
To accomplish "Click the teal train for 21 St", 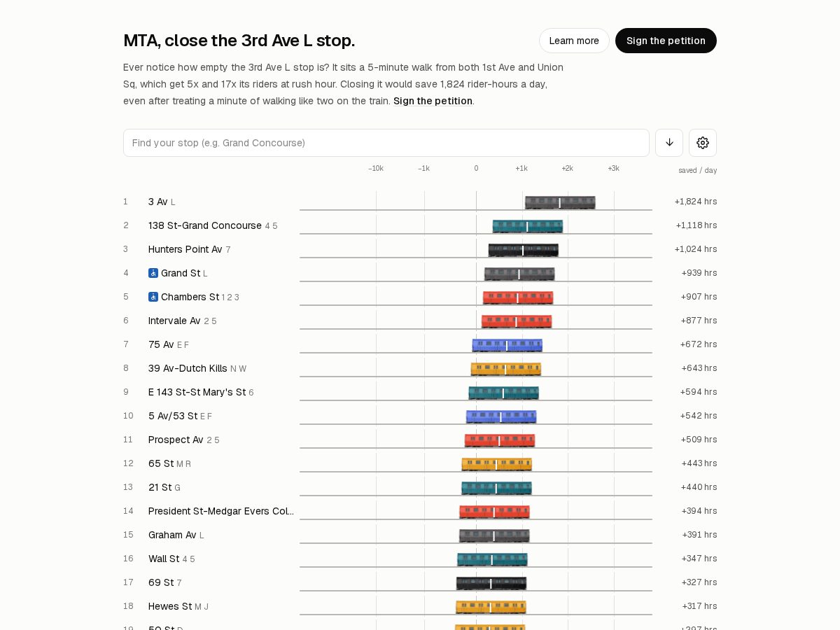I will click(497, 489).
